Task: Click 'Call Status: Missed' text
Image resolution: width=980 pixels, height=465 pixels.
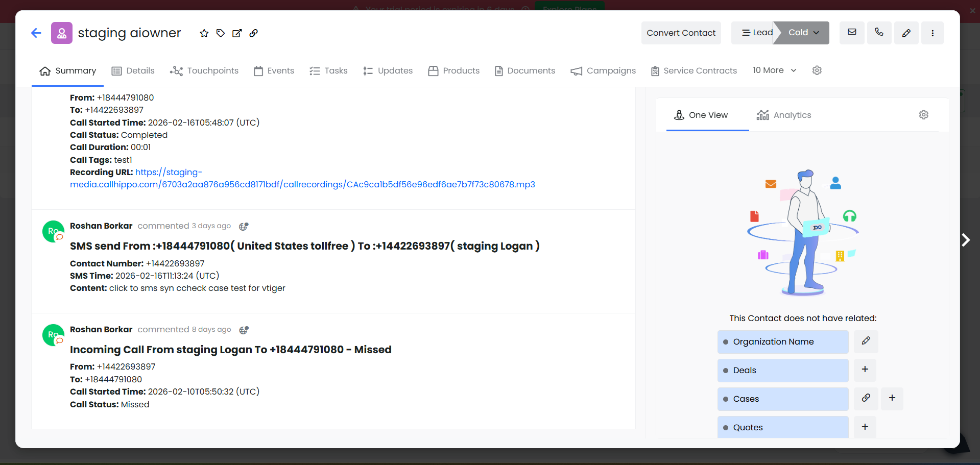Action: 110,405
